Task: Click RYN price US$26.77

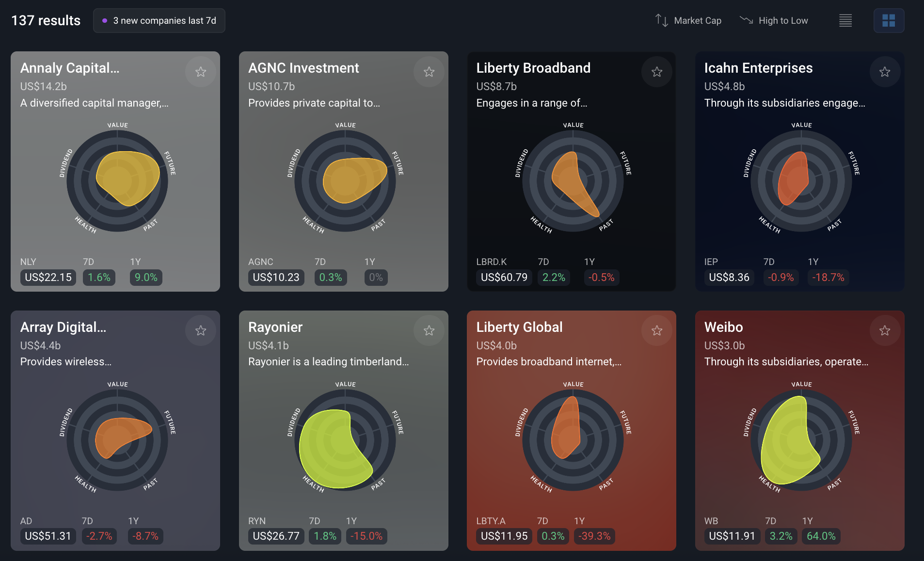Action: (276, 536)
